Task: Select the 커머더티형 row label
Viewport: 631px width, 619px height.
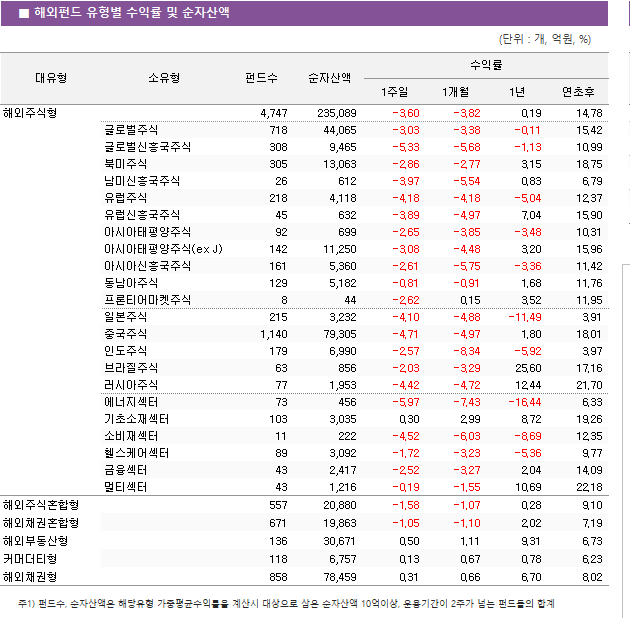Action: tap(30, 559)
